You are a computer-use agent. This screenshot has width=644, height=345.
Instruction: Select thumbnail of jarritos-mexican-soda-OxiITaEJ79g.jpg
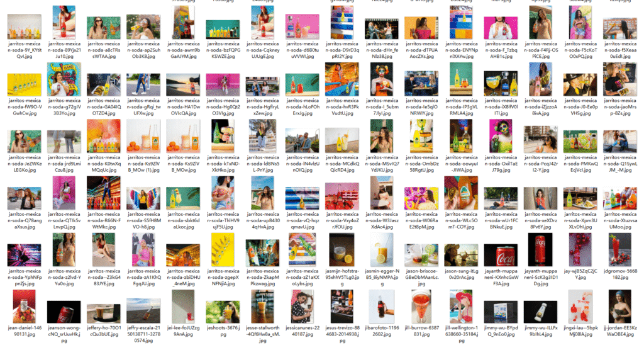coord(501,136)
